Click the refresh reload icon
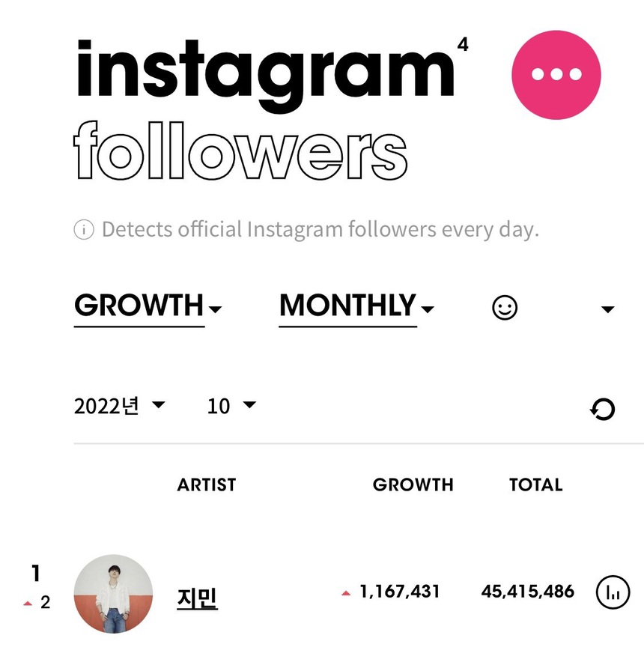 pyautogui.click(x=602, y=409)
